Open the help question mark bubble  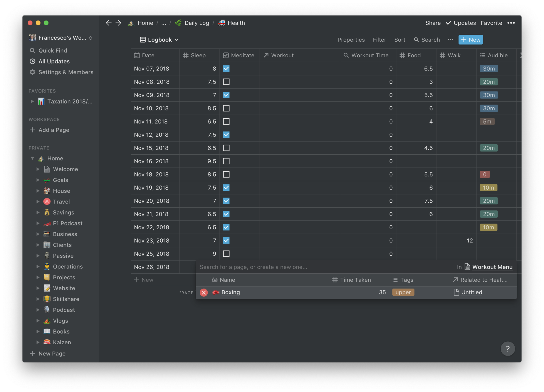click(508, 349)
